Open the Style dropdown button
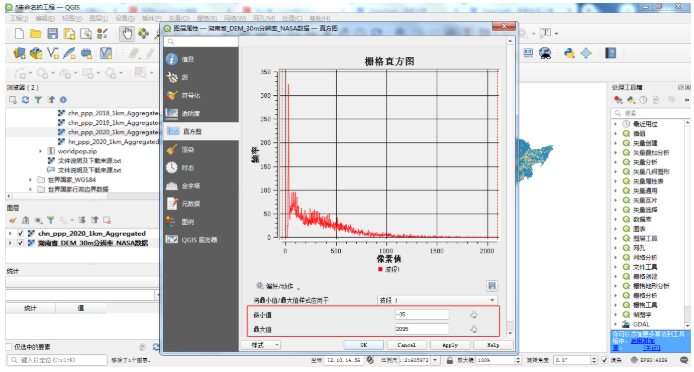 point(260,345)
